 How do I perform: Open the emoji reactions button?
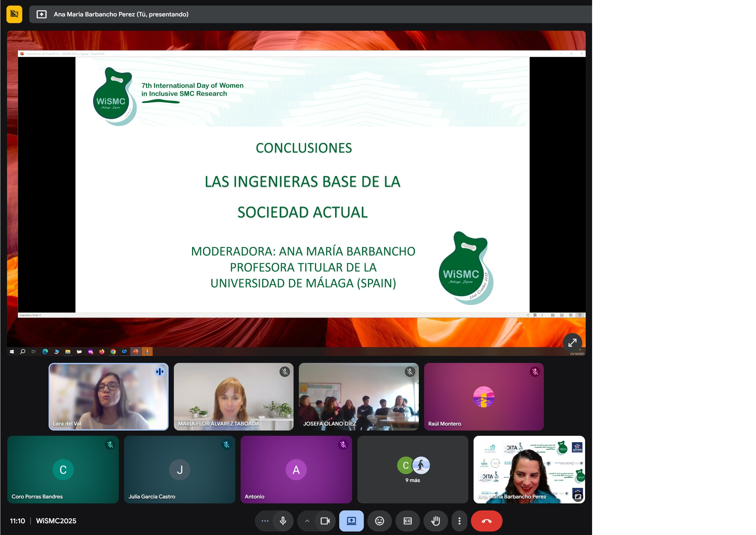tap(380, 521)
